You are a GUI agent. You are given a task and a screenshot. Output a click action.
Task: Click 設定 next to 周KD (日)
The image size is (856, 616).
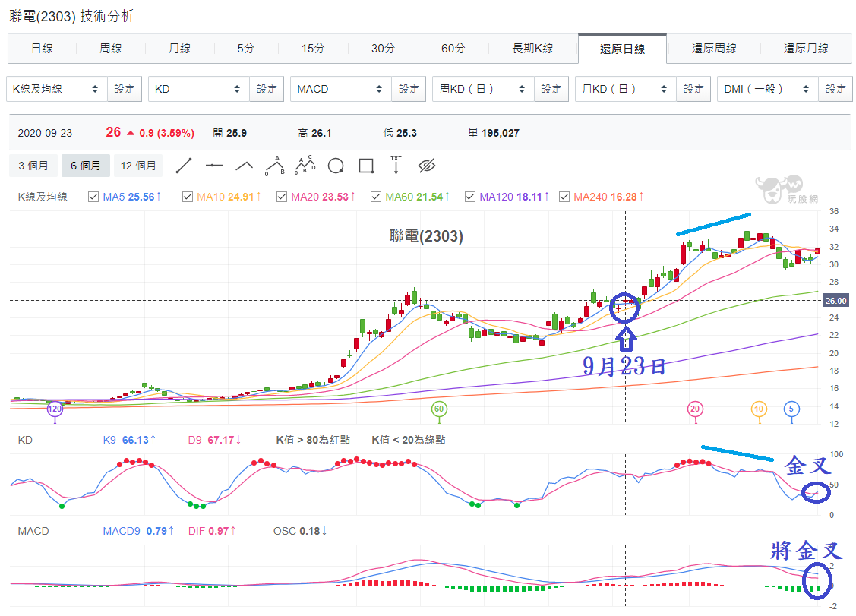pyautogui.click(x=551, y=89)
